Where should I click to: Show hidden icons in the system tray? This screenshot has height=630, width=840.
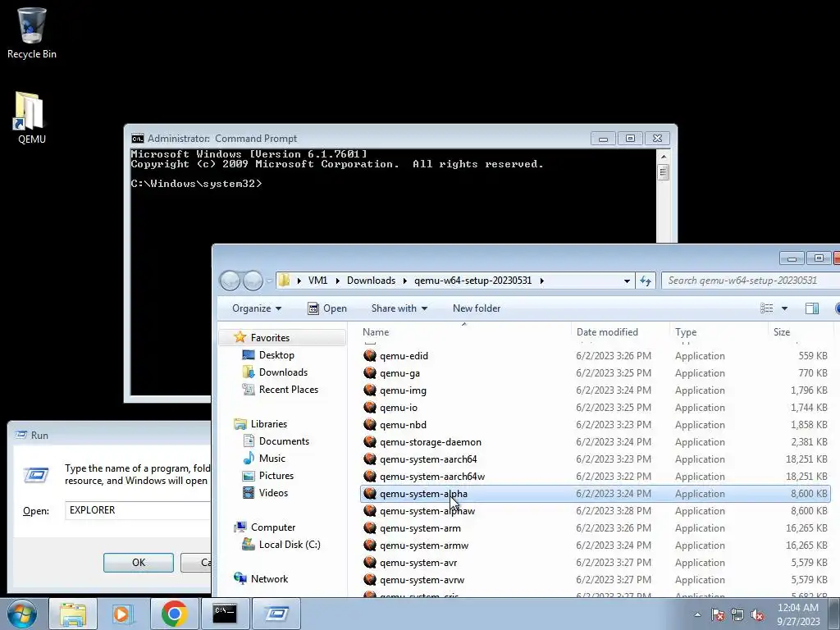tap(697, 614)
